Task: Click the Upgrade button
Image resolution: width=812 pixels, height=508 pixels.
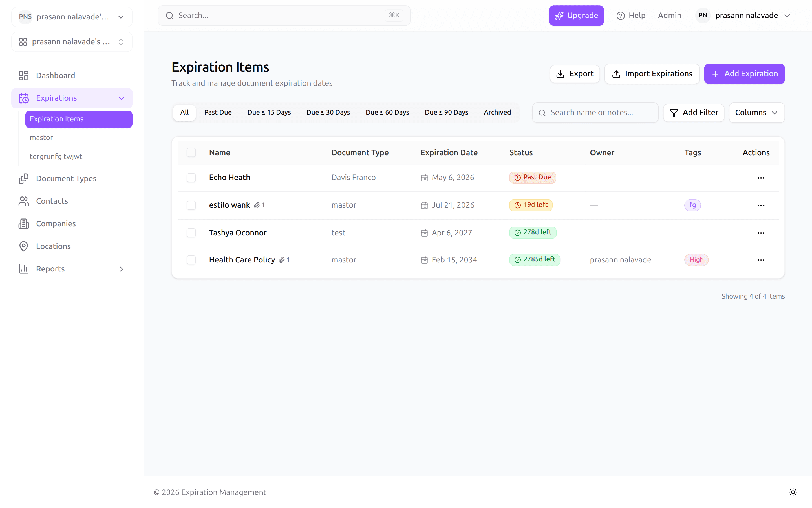Action: (x=576, y=16)
